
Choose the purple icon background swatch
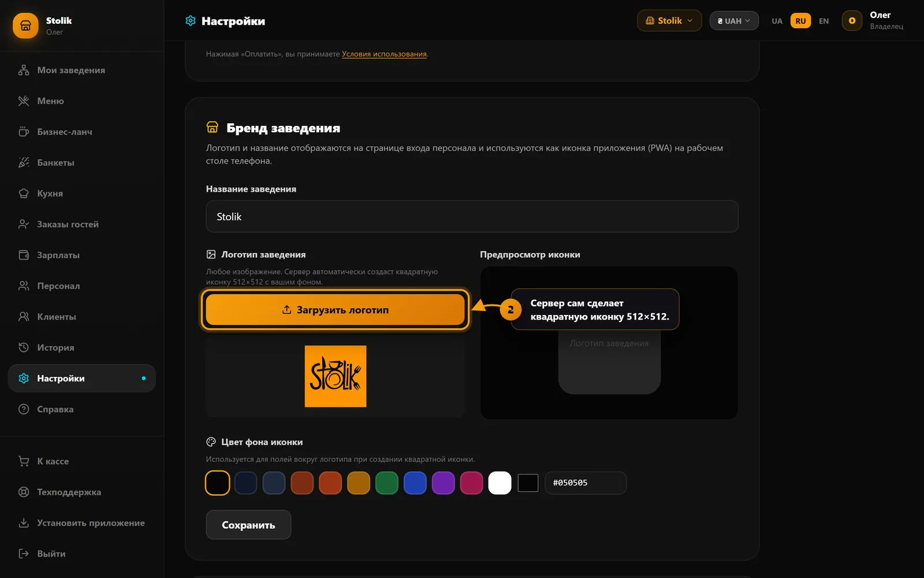point(443,483)
